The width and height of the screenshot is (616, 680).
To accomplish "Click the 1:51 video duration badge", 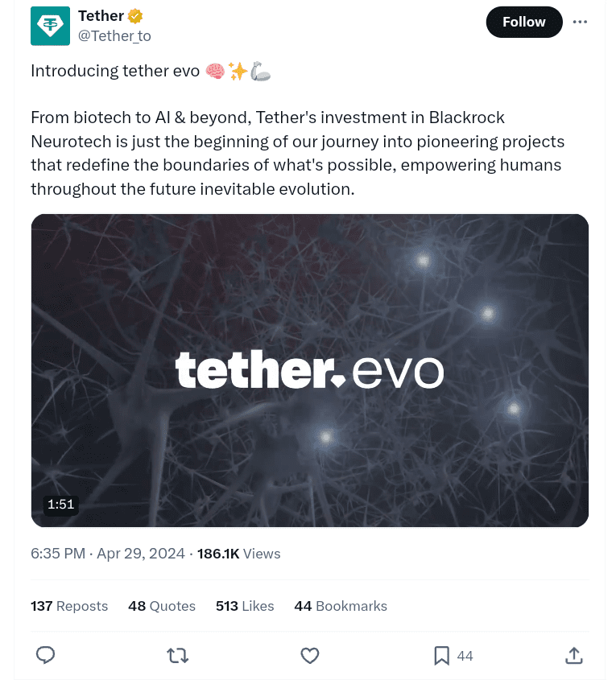I will click(60, 505).
